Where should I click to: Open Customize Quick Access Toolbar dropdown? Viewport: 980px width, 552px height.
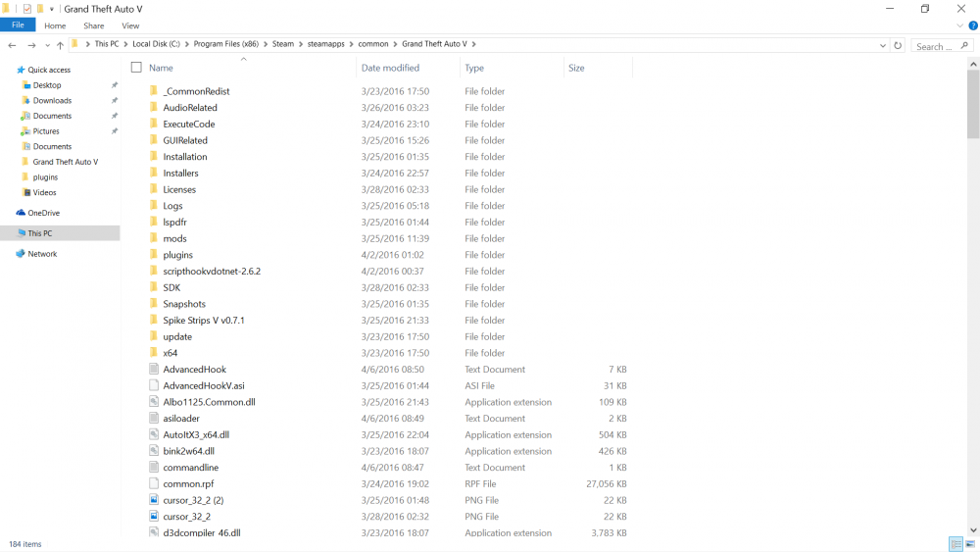tap(51, 9)
